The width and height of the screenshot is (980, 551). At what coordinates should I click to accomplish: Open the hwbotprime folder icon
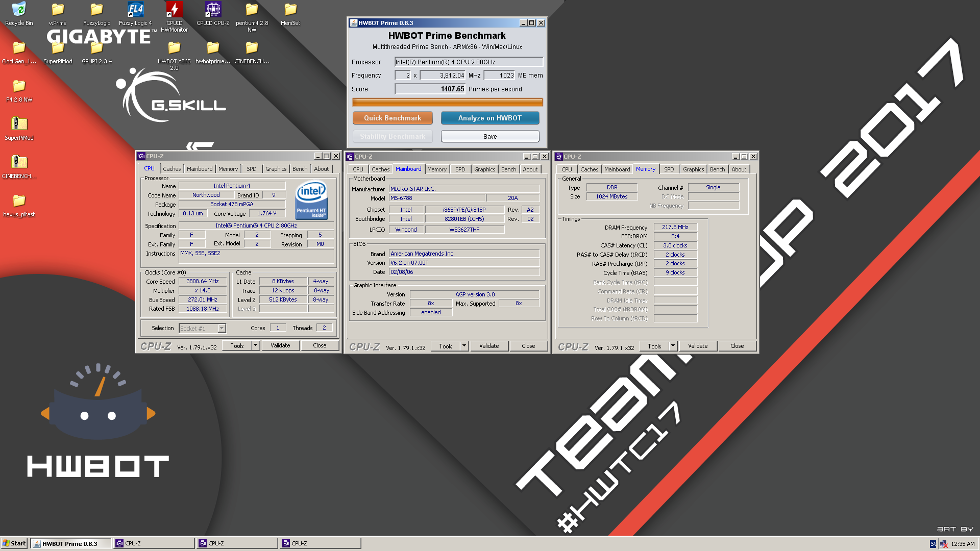pyautogui.click(x=213, y=52)
